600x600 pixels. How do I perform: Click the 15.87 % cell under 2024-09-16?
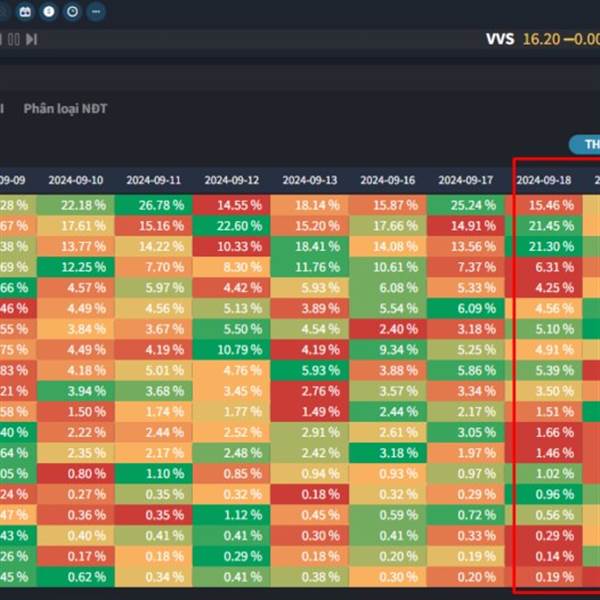[388, 205]
